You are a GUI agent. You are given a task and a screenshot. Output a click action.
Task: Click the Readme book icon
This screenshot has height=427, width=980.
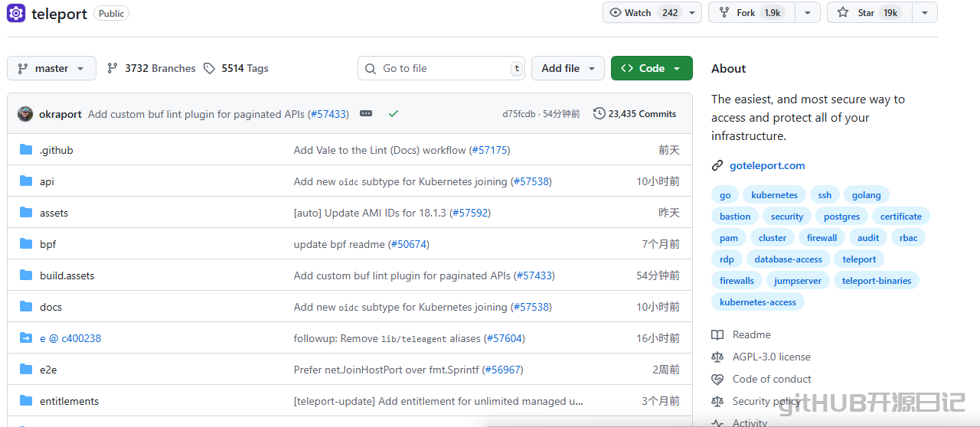click(717, 334)
